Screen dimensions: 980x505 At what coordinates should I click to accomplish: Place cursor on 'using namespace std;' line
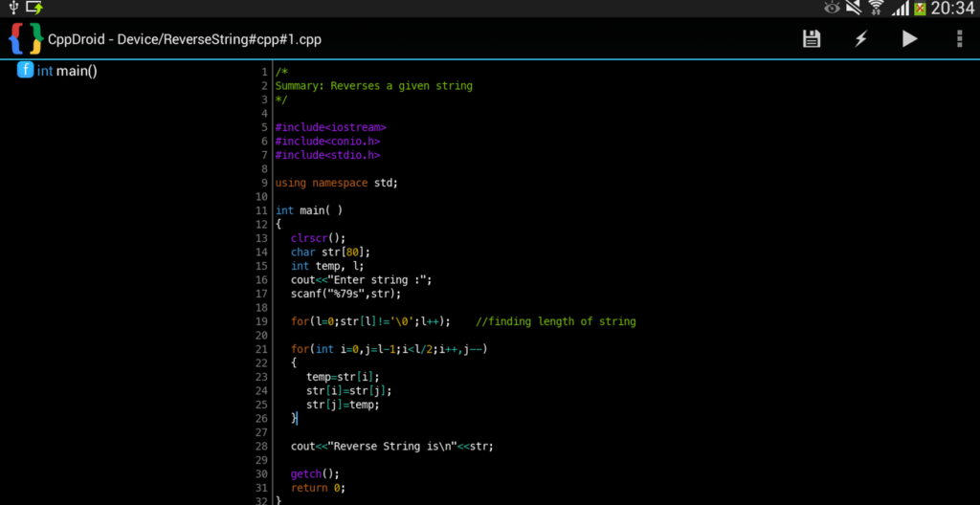tap(336, 183)
